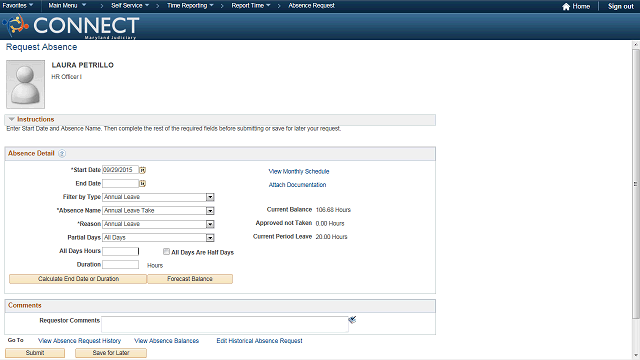Screen dimensions: 640x360
Task: Click the CONNECT Maryland Judiciary logo
Action: tap(71, 26)
